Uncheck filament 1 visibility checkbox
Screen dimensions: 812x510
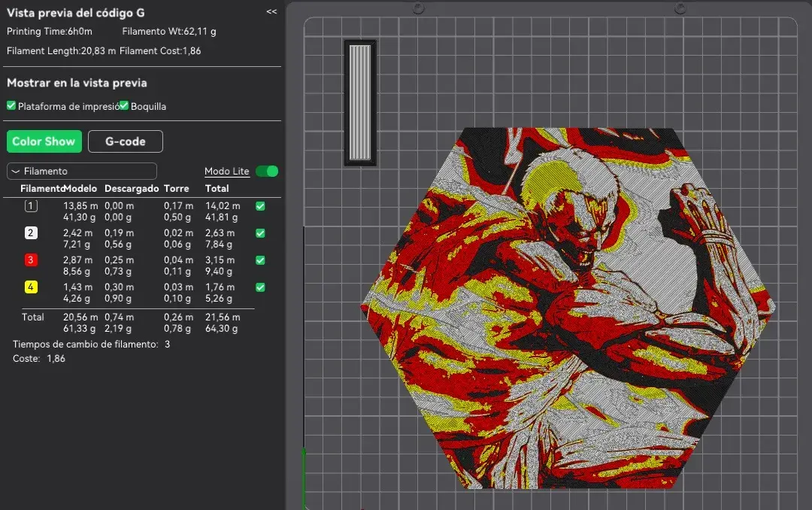tap(260, 206)
